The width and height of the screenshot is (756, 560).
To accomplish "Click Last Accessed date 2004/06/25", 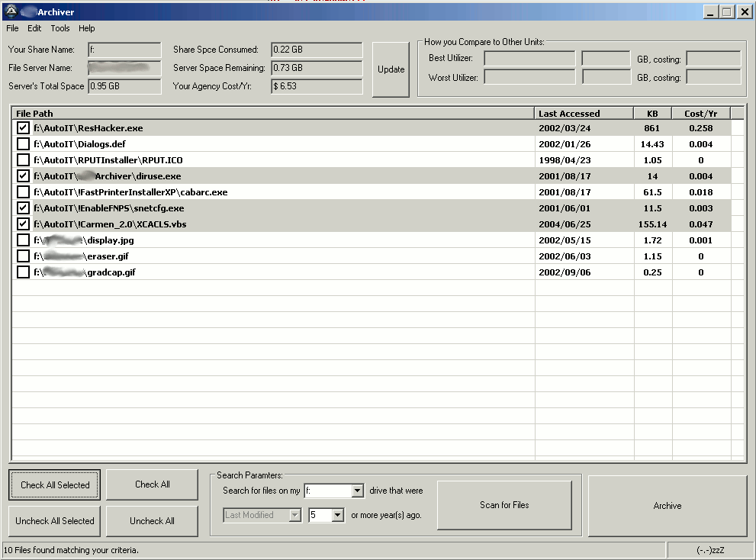I will 565,224.
